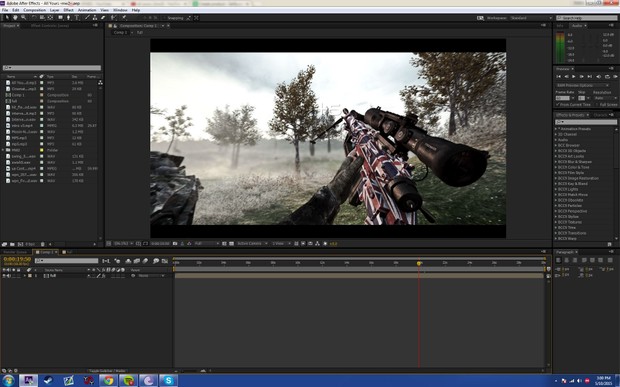The image size is (620, 387).
Task: Open the parent None dropdown for layer 1
Action: (152, 276)
